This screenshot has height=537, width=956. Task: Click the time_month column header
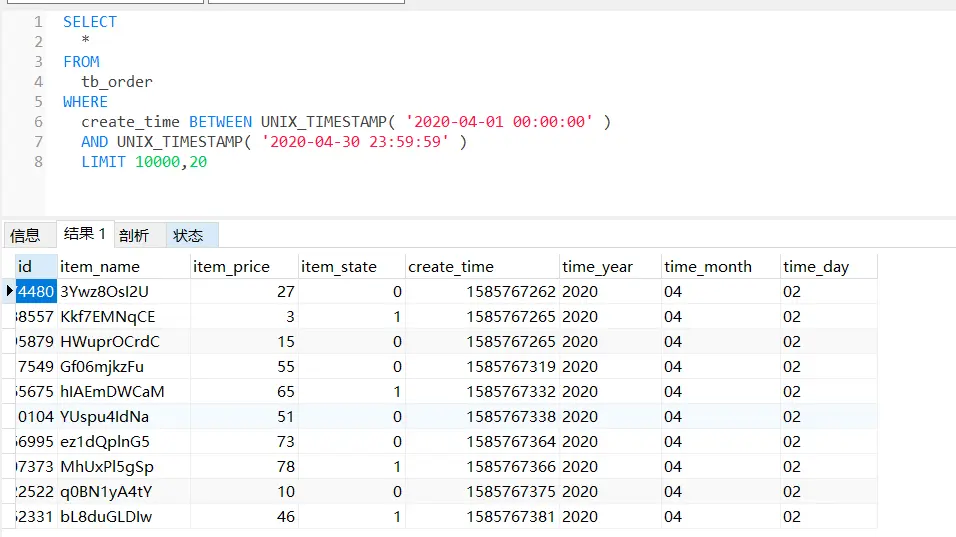(721, 267)
